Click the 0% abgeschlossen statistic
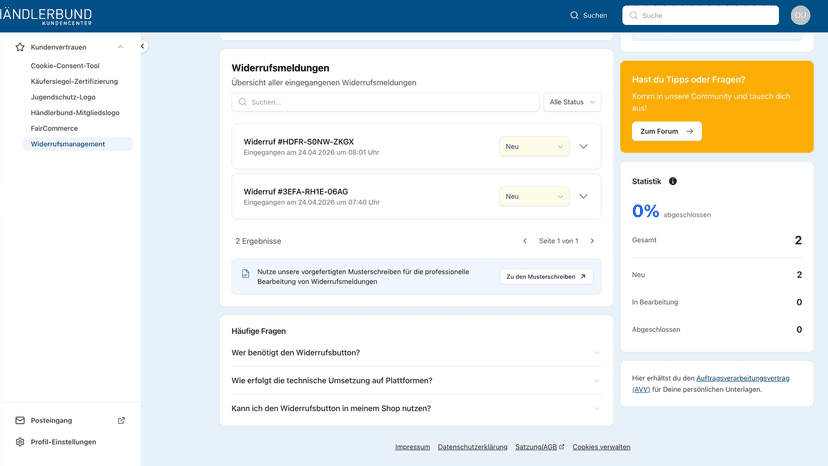The width and height of the screenshot is (828, 466). click(671, 211)
